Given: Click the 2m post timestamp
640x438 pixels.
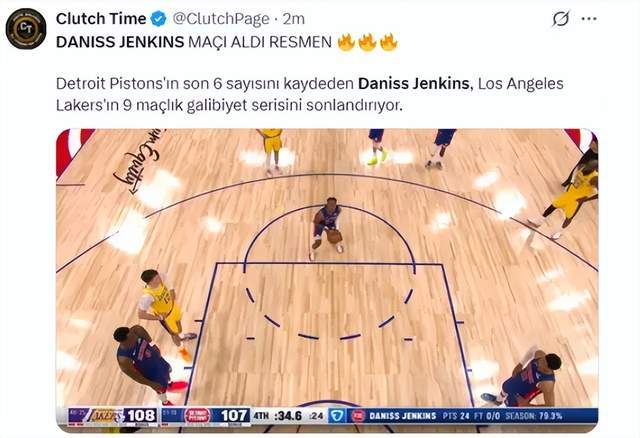Looking at the screenshot, I should pyautogui.click(x=294, y=19).
